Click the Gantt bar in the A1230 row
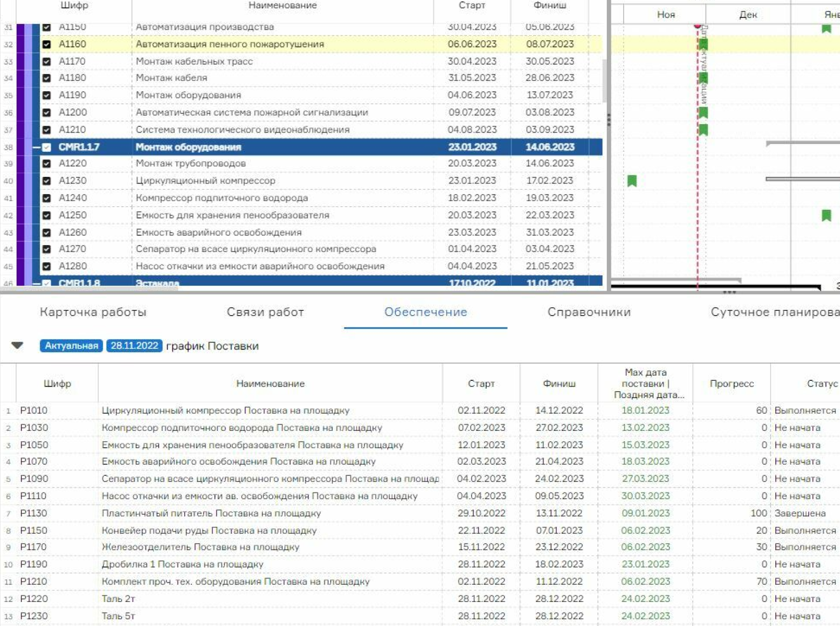This screenshot has height=626, width=840. point(803,179)
